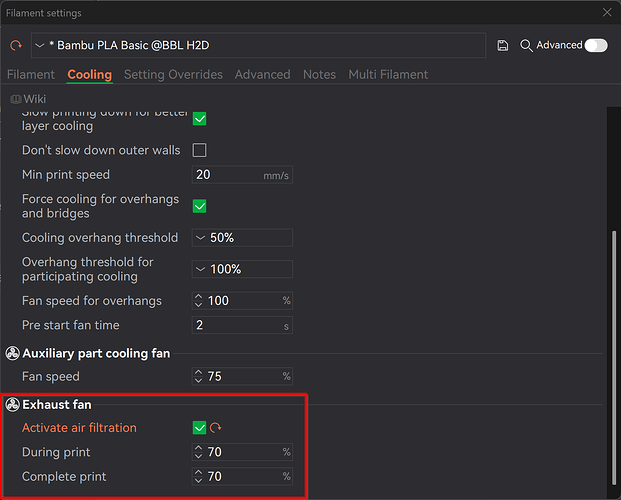Uncheck Force cooling for overhangs and bridges
This screenshot has width=621, height=500.
click(x=199, y=206)
